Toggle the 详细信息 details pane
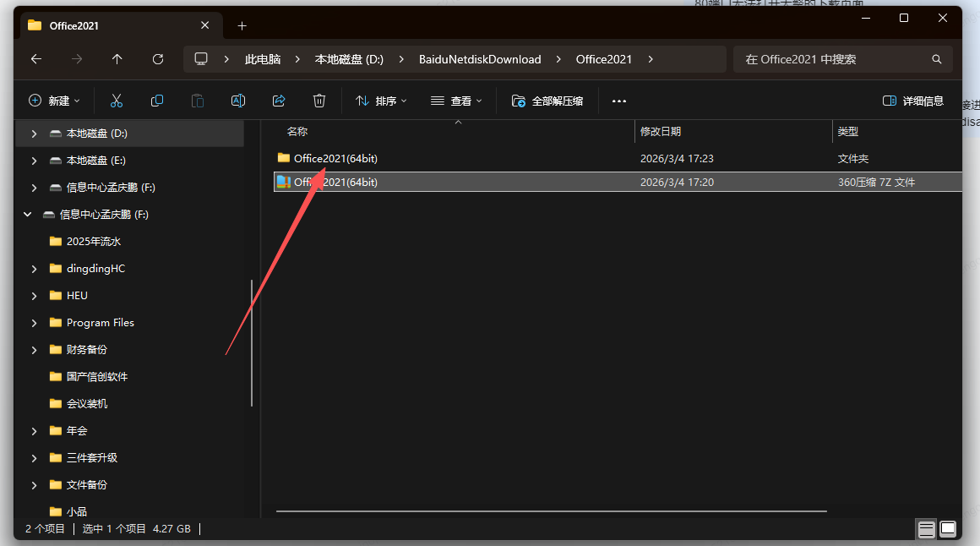 (x=913, y=101)
